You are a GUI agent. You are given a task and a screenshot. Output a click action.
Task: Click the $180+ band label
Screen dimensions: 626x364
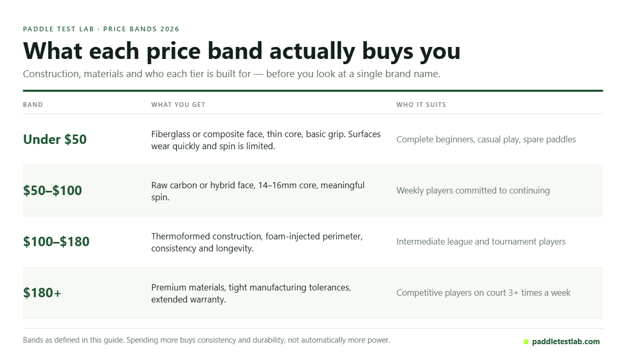(42, 293)
